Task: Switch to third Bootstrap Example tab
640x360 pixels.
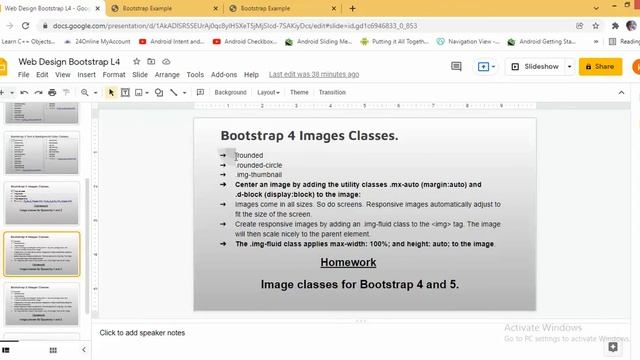Action: tap(282, 9)
